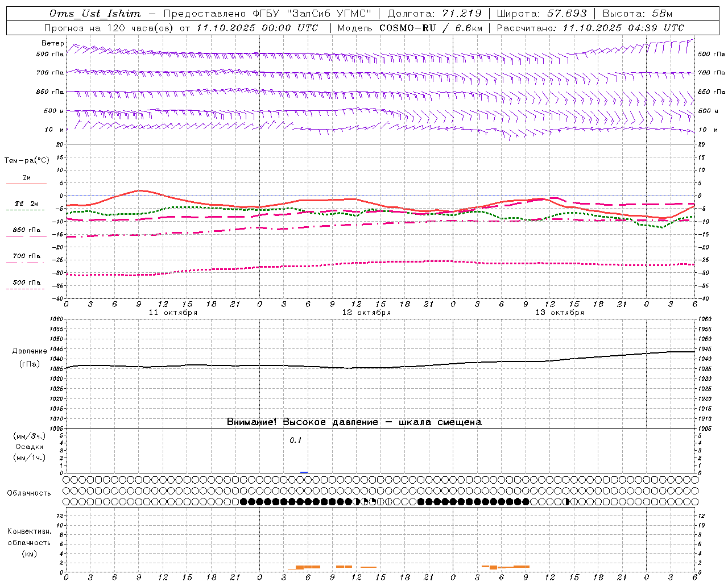
Task: Click the Тем-ра(°C) label
Action: click(x=27, y=161)
